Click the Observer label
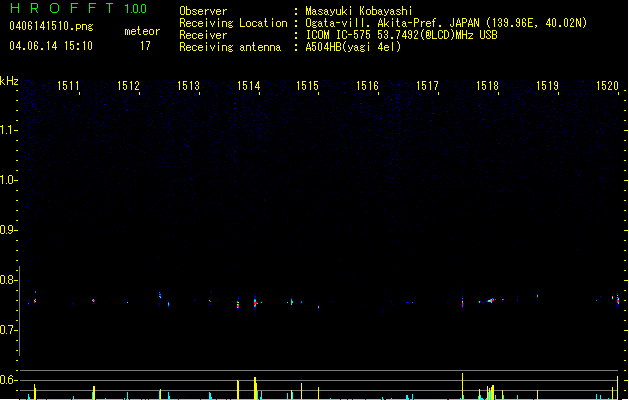 pyautogui.click(x=203, y=11)
